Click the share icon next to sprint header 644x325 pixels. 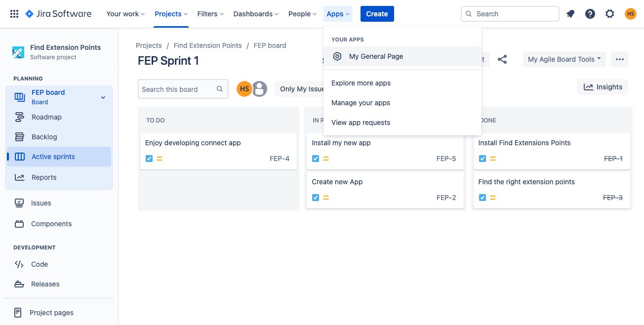(x=502, y=59)
